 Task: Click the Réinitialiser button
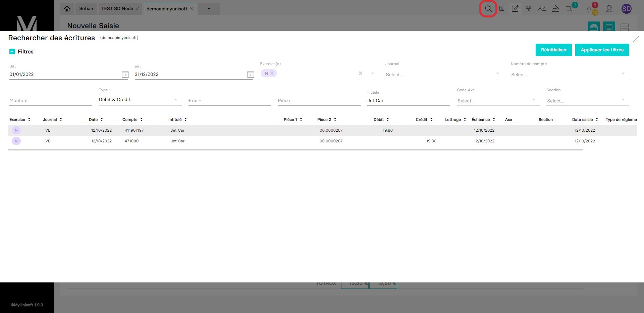tap(554, 50)
